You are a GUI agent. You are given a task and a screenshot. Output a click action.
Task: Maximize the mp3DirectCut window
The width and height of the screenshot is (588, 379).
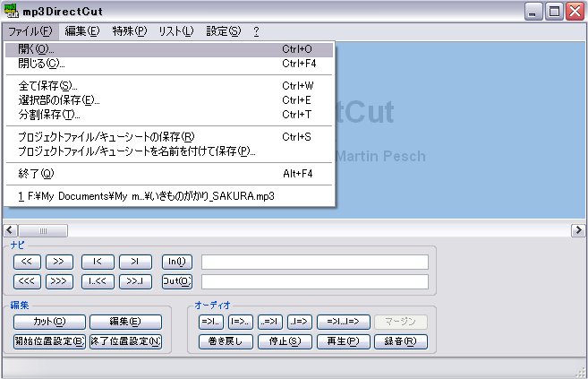coord(554,12)
